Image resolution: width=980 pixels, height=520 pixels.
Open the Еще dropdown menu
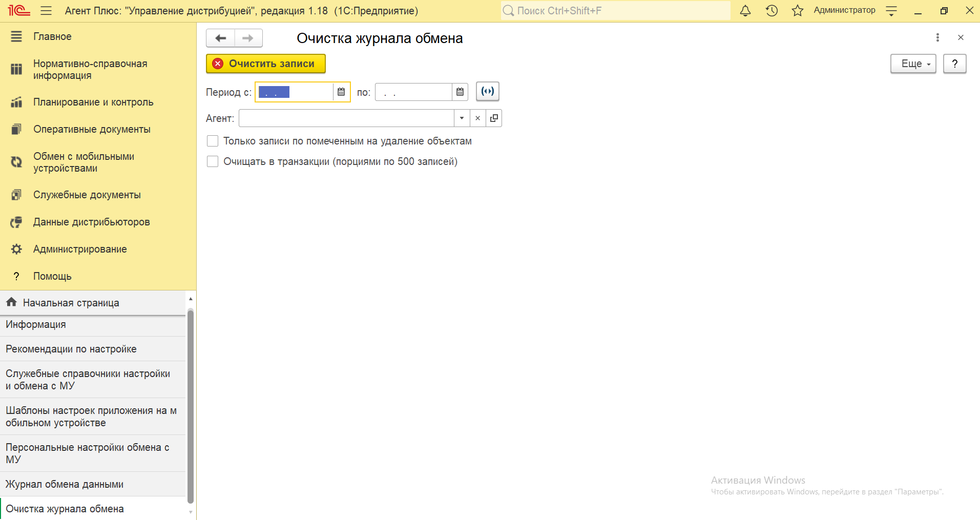(x=913, y=64)
